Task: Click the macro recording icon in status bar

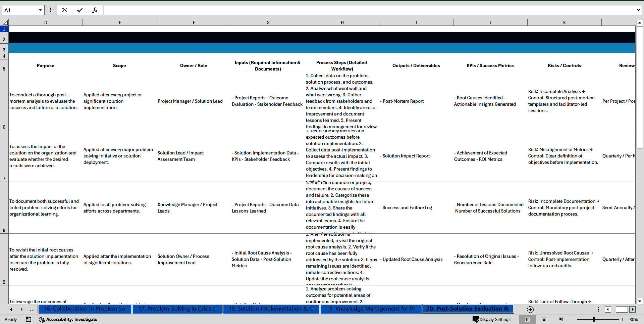Action: pyautogui.click(x=29, y=319)
